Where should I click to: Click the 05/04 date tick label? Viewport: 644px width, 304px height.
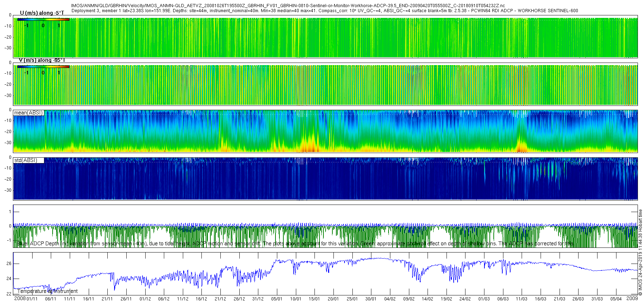coord(616,299)
